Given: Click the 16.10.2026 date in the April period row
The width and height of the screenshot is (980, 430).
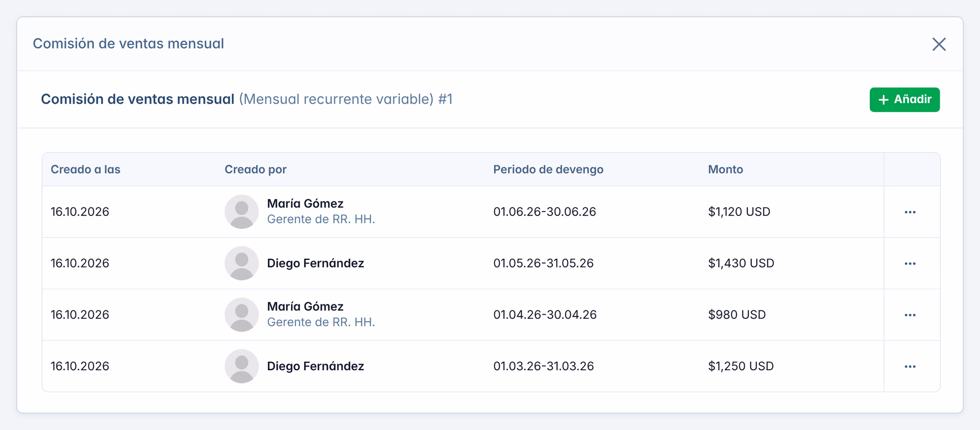Looking at the screenshot, I should click(x=80, y=315).
